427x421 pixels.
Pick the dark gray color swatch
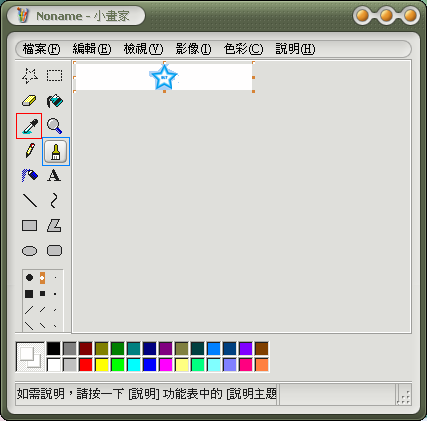pos(70,349)
